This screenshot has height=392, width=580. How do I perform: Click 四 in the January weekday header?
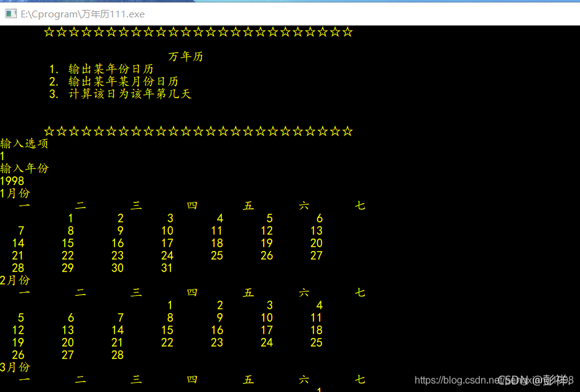[x=192, y=206]
